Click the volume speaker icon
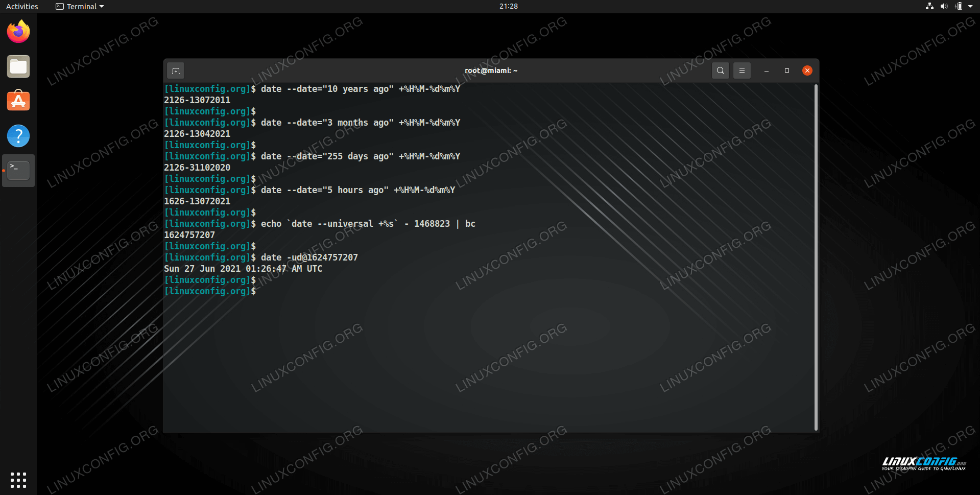The height and width of the screenshot is (495, 980). click(x=944, y=6)
